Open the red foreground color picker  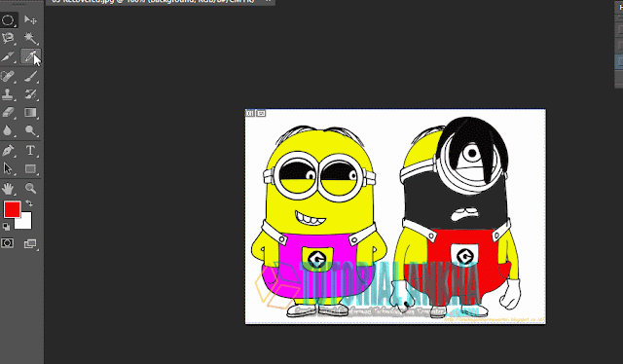12,209
